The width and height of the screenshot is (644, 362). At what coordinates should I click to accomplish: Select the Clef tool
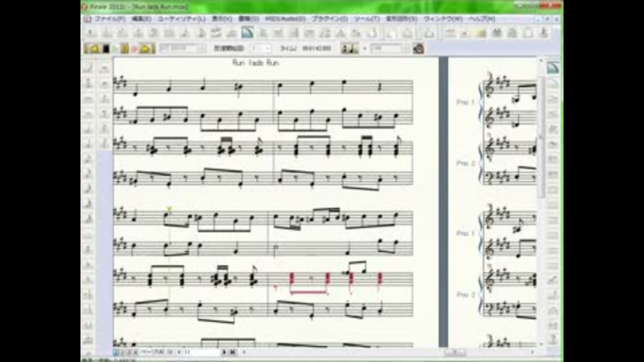[154, 33]
